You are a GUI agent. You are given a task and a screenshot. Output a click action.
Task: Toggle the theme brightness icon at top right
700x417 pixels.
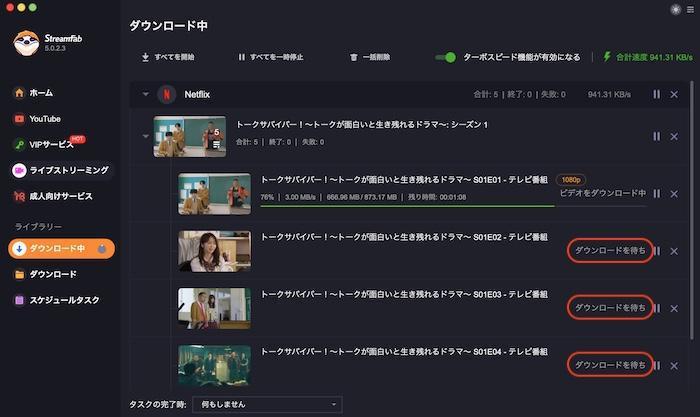[x=675, y=9]
